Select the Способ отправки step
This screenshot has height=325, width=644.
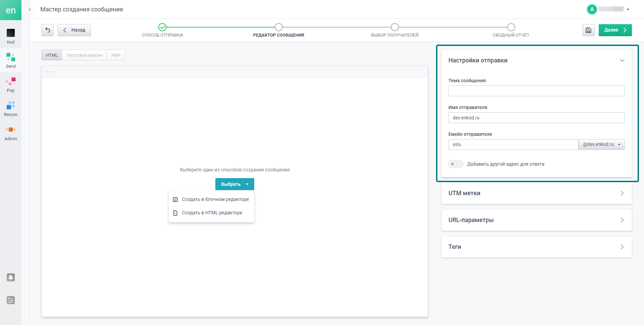point(162,30)
